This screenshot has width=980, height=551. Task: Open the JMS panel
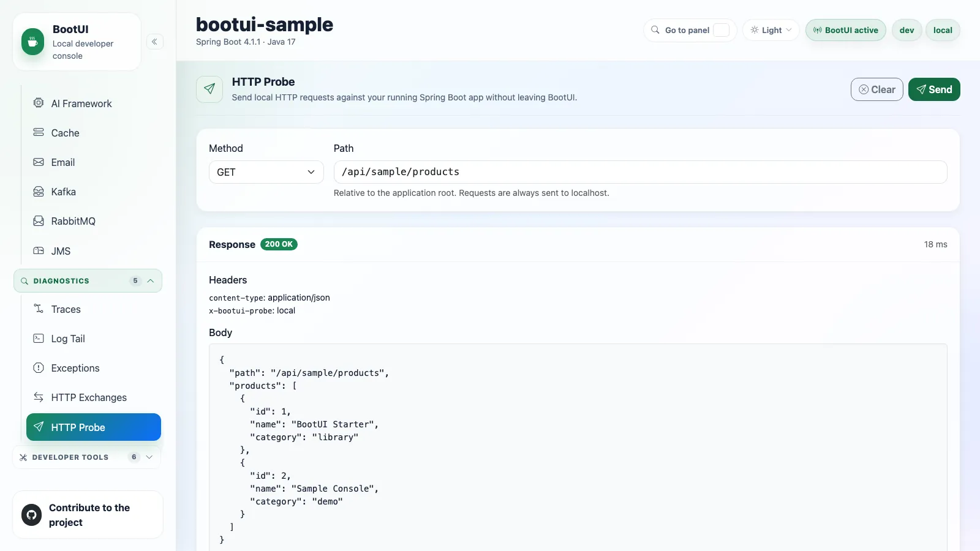click(94, 251)
